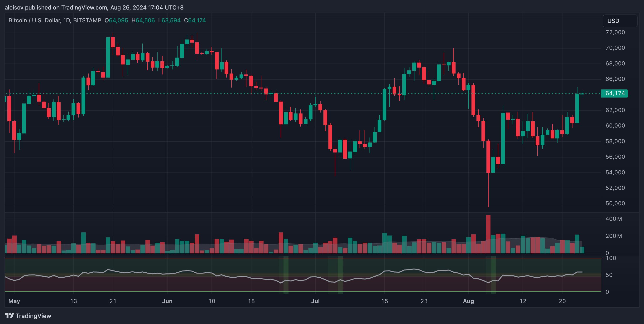Click the TradingView brand text link

[33, 316]
